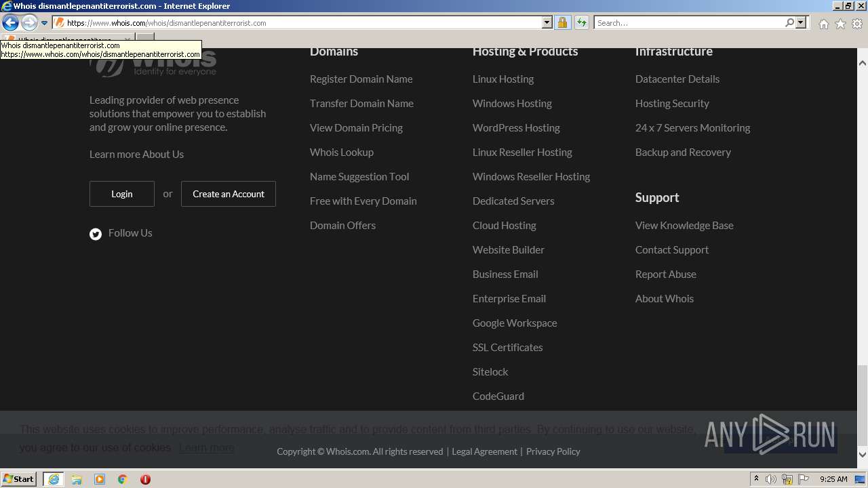868x488 pixels.
Task: Open Windows Hosting link
Action: pyautogui.click(x=512, y=104)
